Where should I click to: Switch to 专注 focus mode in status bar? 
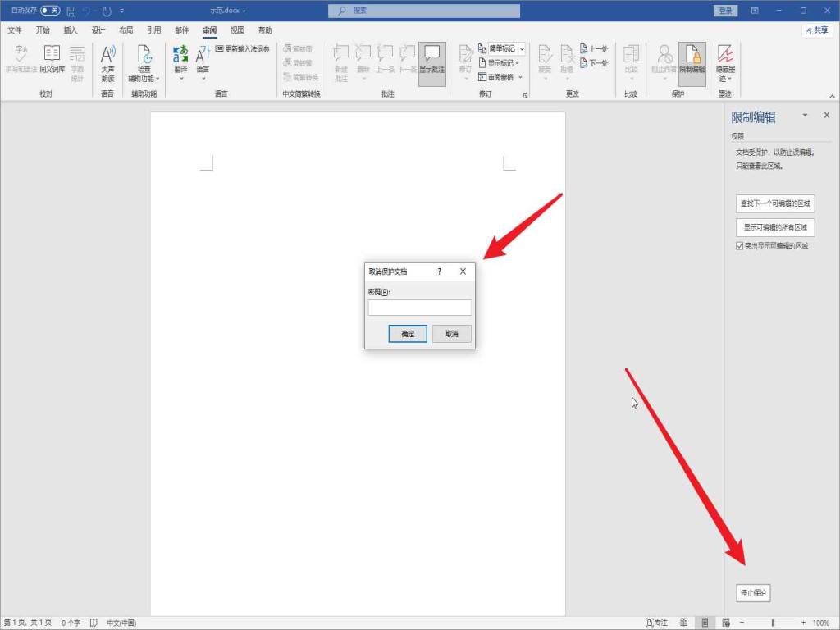point(657,623)
